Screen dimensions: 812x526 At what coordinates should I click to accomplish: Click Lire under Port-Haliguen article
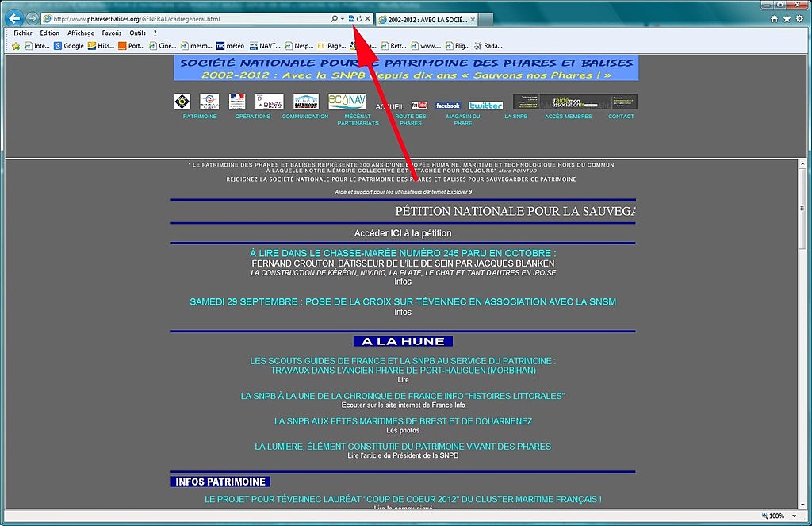tap(403, 380)
